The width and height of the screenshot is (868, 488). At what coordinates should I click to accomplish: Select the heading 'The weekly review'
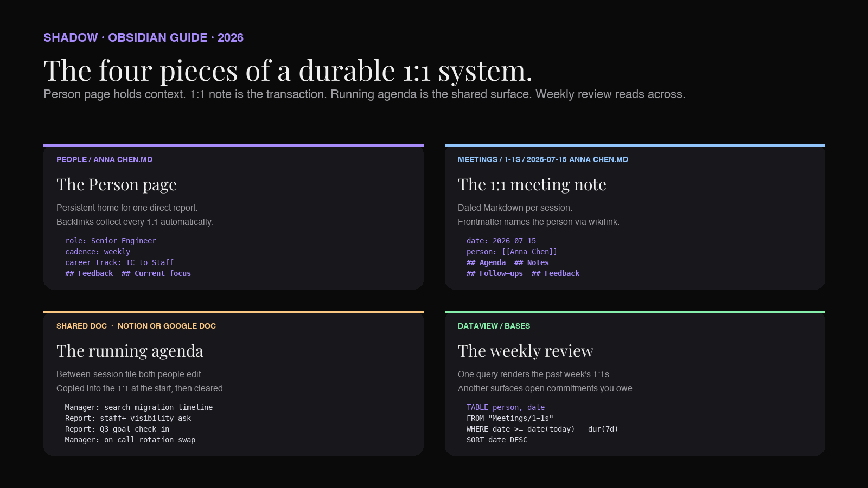(x=526, y=351)
